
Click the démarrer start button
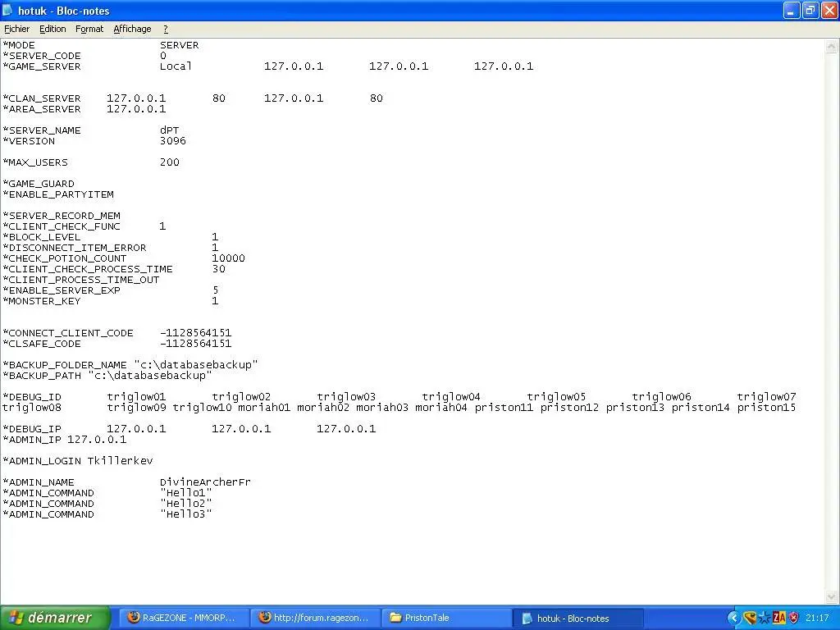[x=54, y=618]
